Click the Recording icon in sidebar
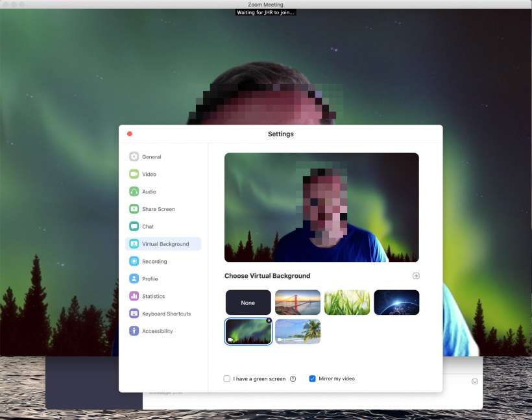Screen dimensions: 532x420 click(x=134, y=261)
